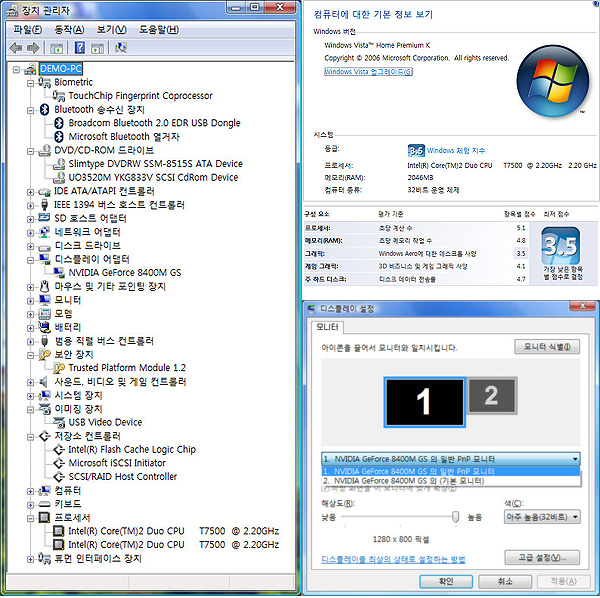Click the 확인 button
The height and width of the screenshot is (598, 600).
point(446,582)
